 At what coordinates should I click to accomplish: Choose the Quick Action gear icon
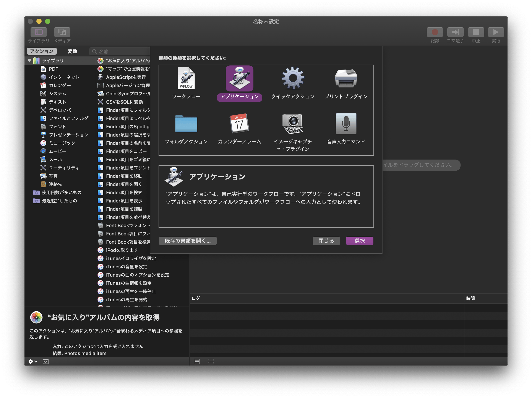[x=293, y=78]
